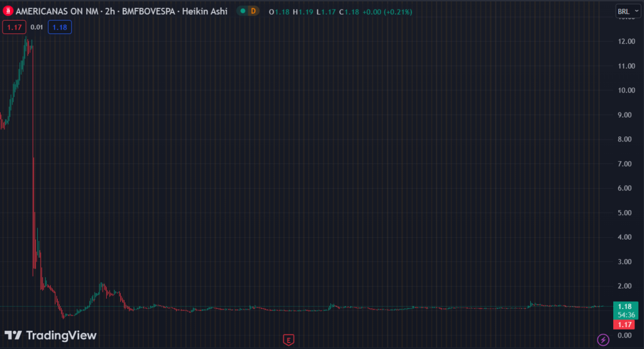
Task: Click the H1.19 high value
Action: [x=303, y=12]
